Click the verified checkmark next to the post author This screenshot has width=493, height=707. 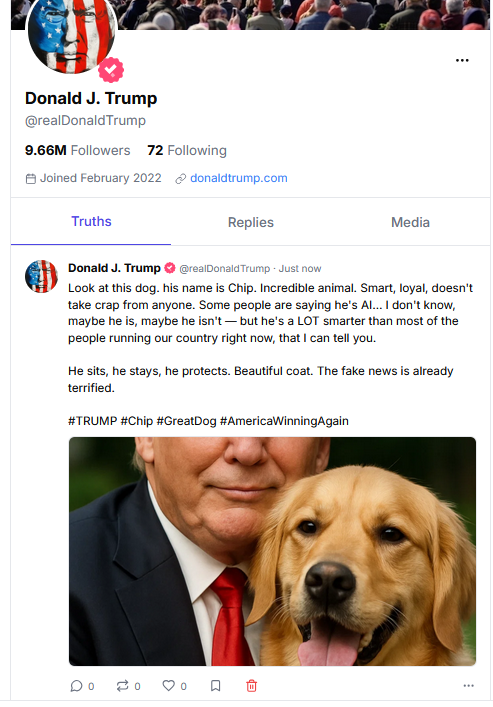170,268
